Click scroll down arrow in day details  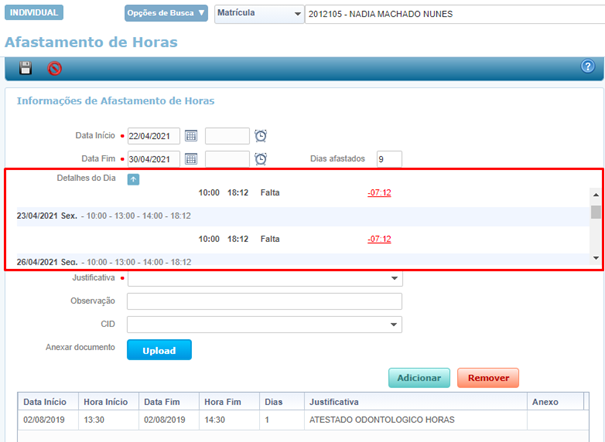click(596, 258)
